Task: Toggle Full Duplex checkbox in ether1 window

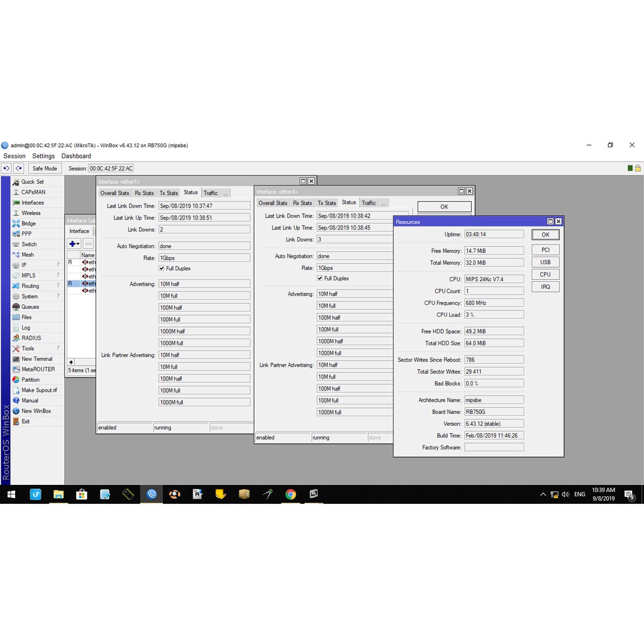Action: pos(162,269)
